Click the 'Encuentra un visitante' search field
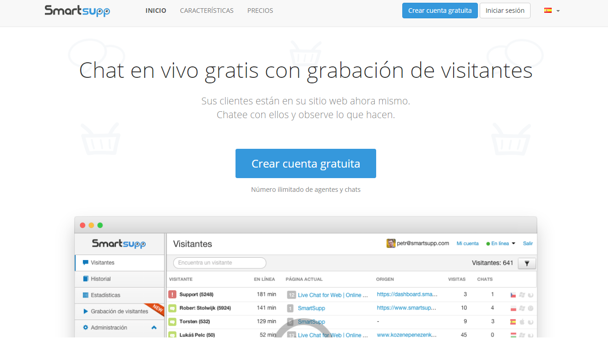The height and width of the screenshot is (364, 608). 219,263
